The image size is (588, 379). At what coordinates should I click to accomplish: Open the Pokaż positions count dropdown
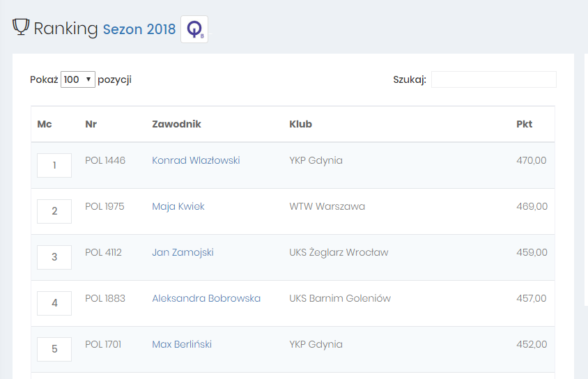pyautogui.click(x=77, y=79)
